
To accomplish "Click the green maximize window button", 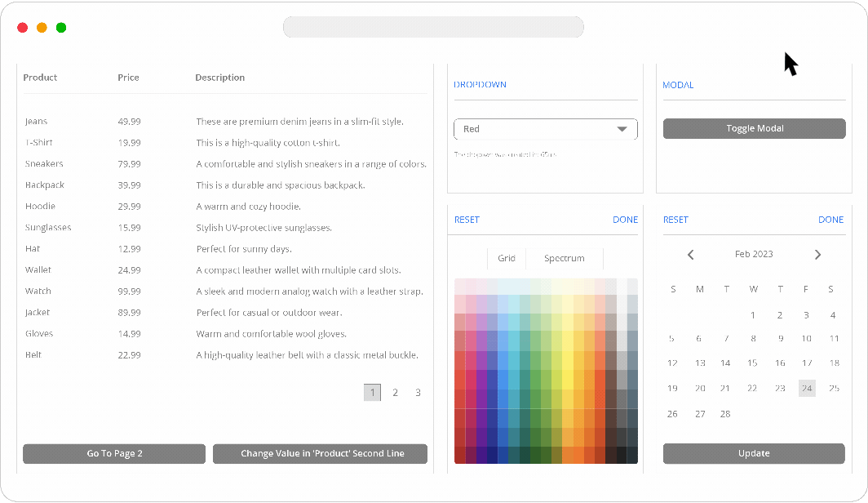I will click(x=61, y=28).
